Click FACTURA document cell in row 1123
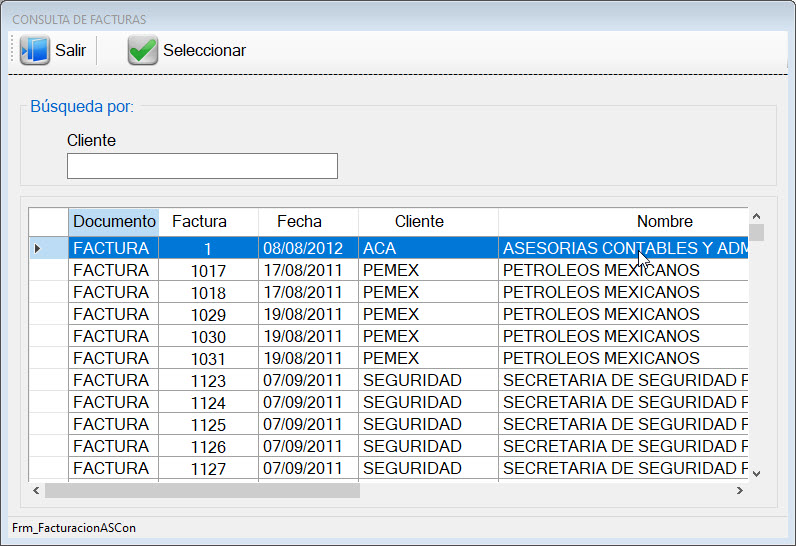 [114, 380]
